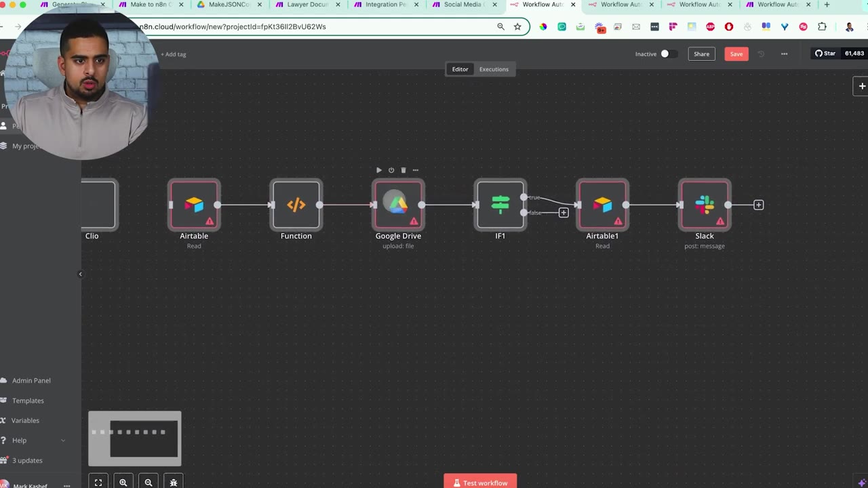Select the partially visible Clio node
The height and width of the screenshot is (488, 868).
pos(99,204)
